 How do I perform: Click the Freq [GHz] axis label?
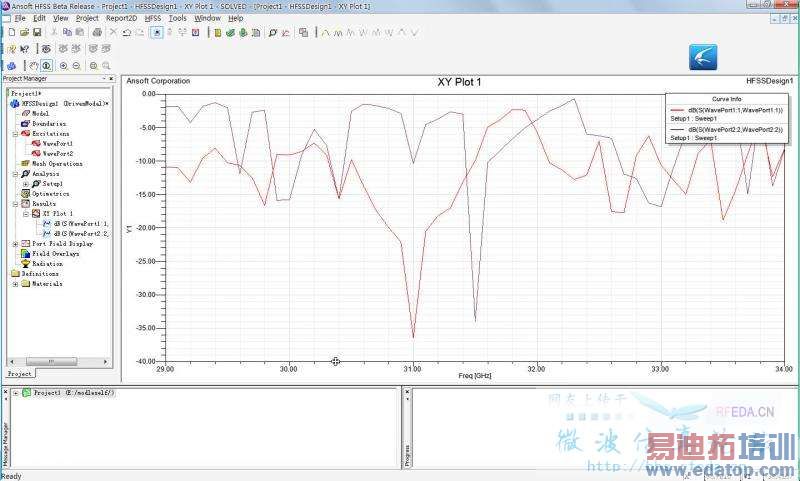474,376
